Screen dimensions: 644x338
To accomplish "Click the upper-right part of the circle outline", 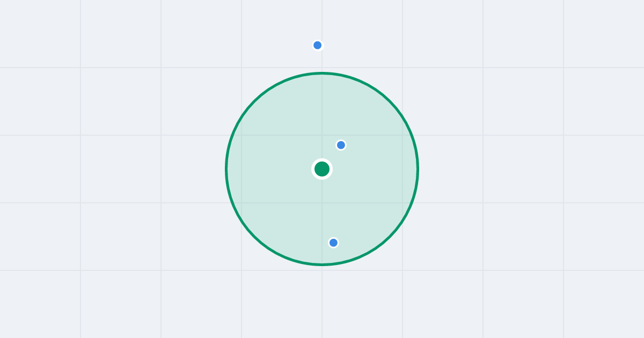I will (x=390, y=101).
